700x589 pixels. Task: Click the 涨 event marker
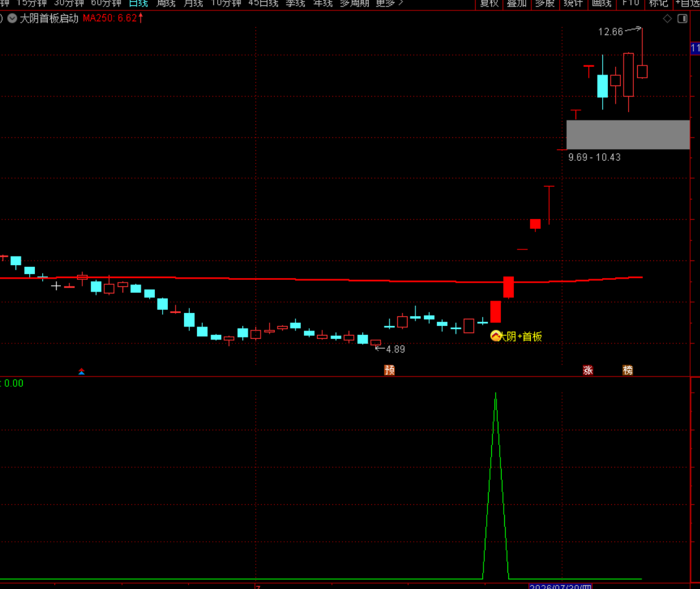point(588,370)
